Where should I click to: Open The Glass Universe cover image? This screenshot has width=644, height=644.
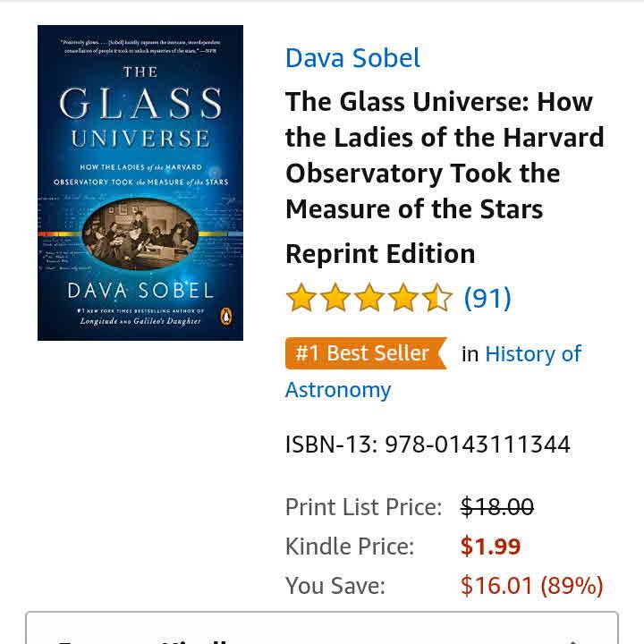(140, 182)
